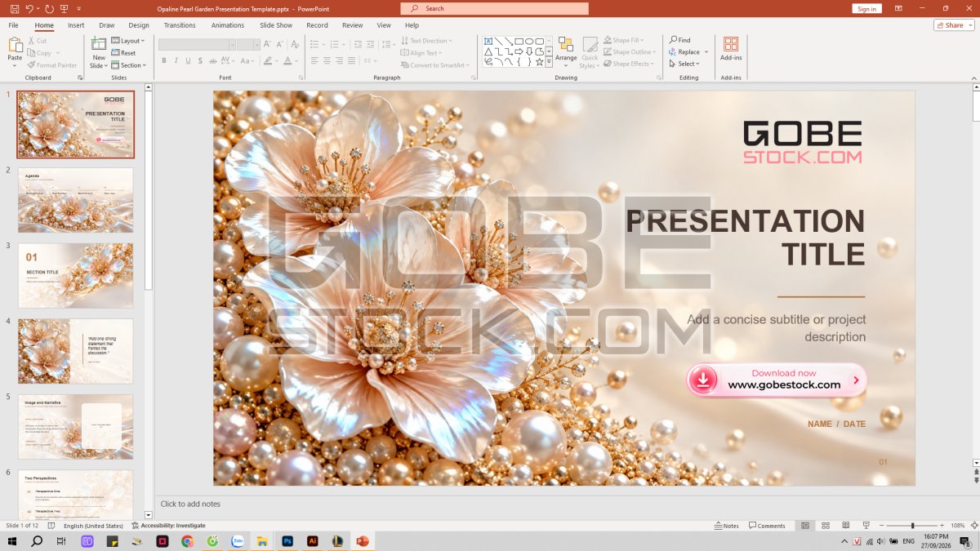
Task: Click the Paste clipboard icon
Action: pyautogui.click(x=15, y=45)
